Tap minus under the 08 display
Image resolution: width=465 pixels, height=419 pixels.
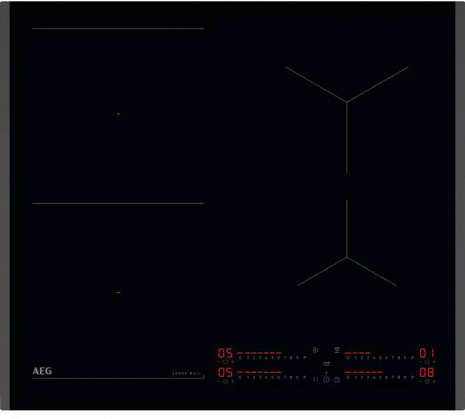coord(420,381)
